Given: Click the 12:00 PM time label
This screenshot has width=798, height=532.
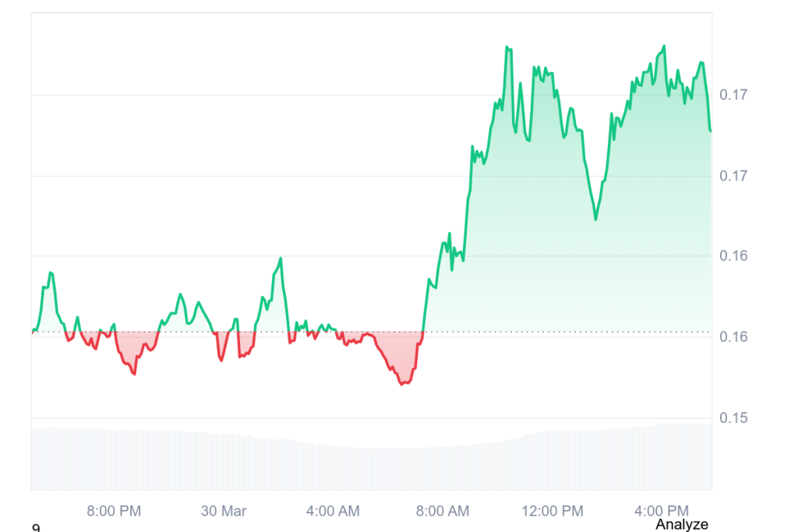Looking at the screenshot, I should [x=553, y=512].
